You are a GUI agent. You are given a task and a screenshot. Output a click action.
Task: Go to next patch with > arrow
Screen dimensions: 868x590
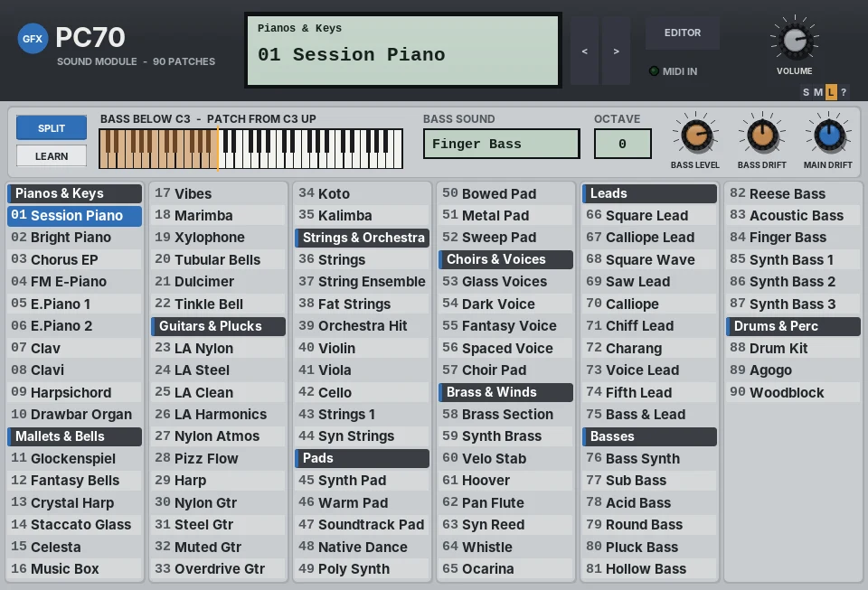[x=616, y=51]
